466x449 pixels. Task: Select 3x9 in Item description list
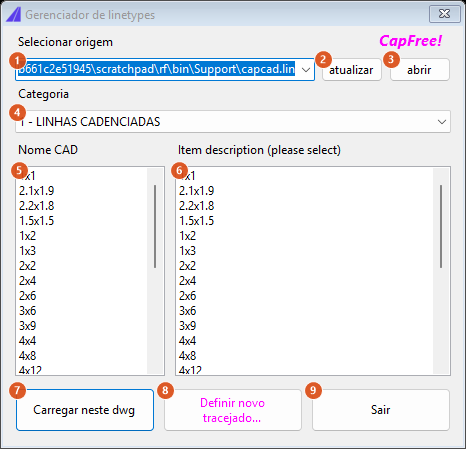coord(304,326)
